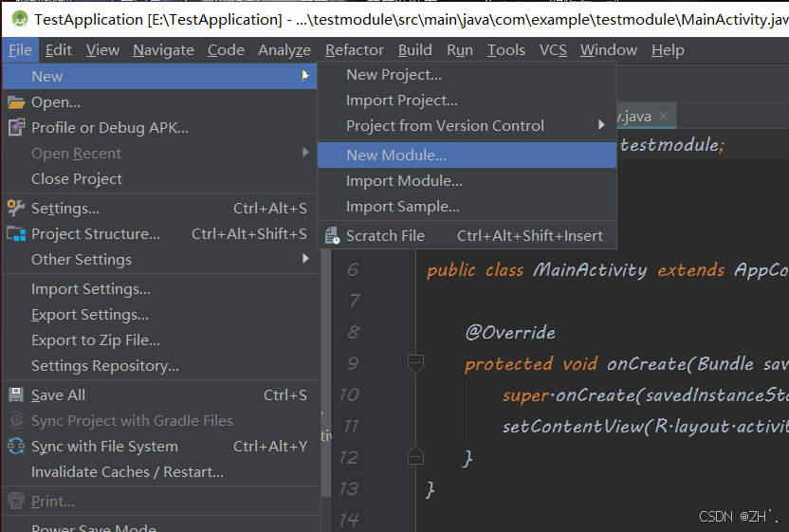Select Scratch File menu entry
Viewport: 789px width, 532px height.
click(467, 235)
